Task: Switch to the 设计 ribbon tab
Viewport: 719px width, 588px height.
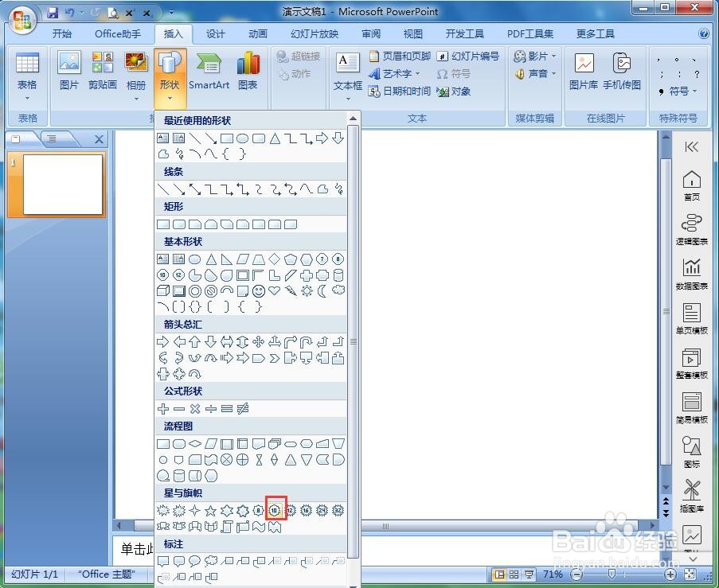Action: click(216, 34)
